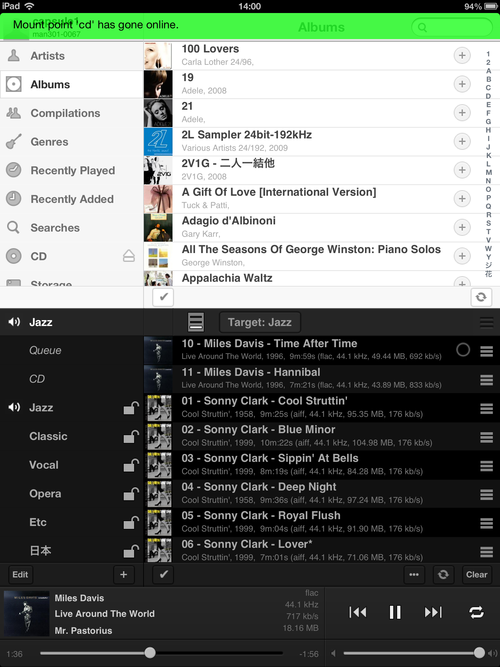Screen dimensions: 500x667
Task: Click reorder handle of Blue Minor
Action: (486, 437)
